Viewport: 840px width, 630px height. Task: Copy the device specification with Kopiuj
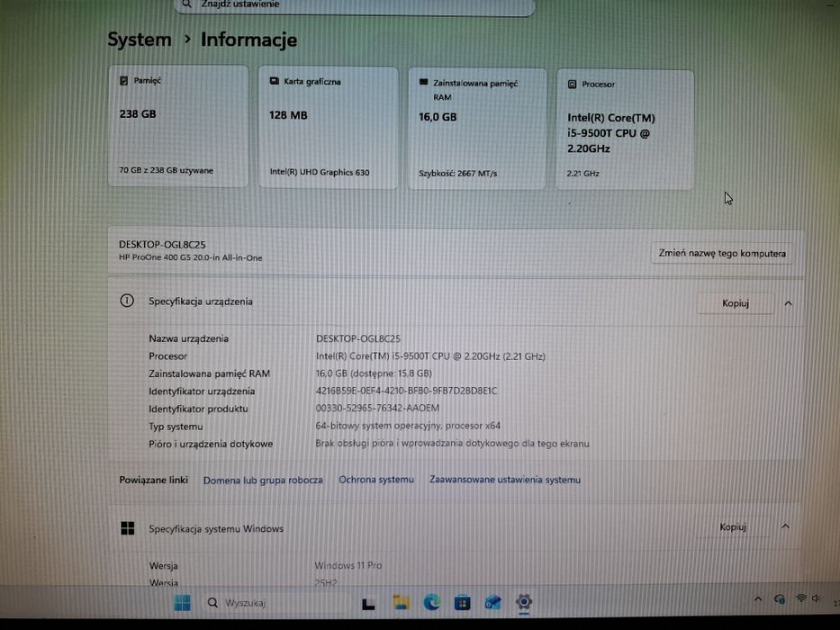(735, 303)
